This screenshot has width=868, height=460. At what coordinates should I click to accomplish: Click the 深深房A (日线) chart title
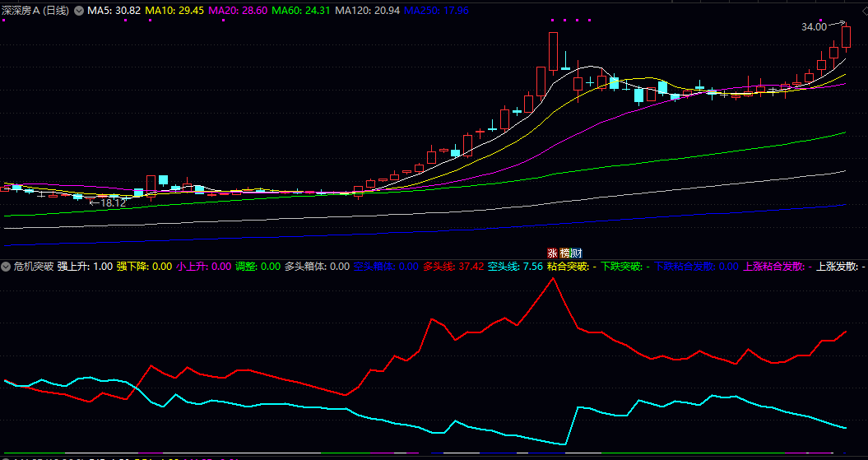pyautogui.click(x=35, y=11)
